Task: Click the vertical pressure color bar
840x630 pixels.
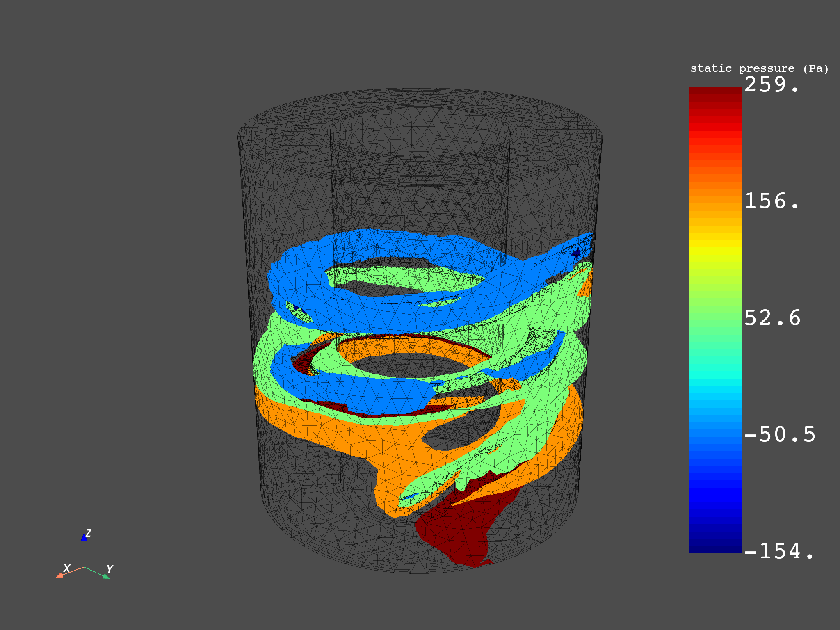Action: point(715,320)
